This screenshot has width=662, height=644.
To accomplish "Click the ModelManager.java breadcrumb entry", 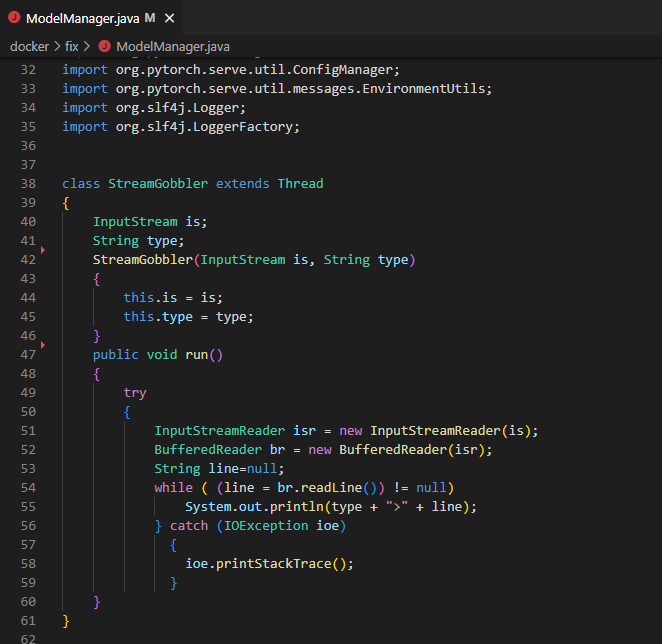I will coord(173,46).
